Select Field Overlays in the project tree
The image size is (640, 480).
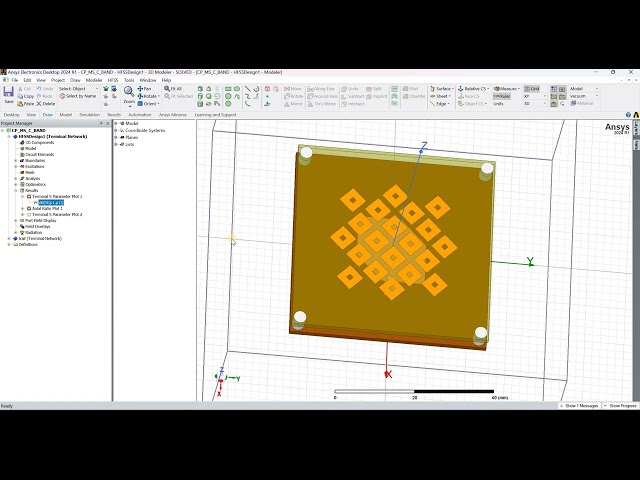coord(38,227)
